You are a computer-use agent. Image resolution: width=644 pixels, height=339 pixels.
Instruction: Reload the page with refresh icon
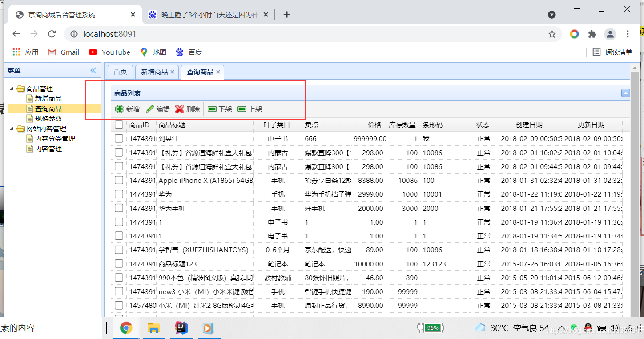pyautogui.click(x=52, y=34)
